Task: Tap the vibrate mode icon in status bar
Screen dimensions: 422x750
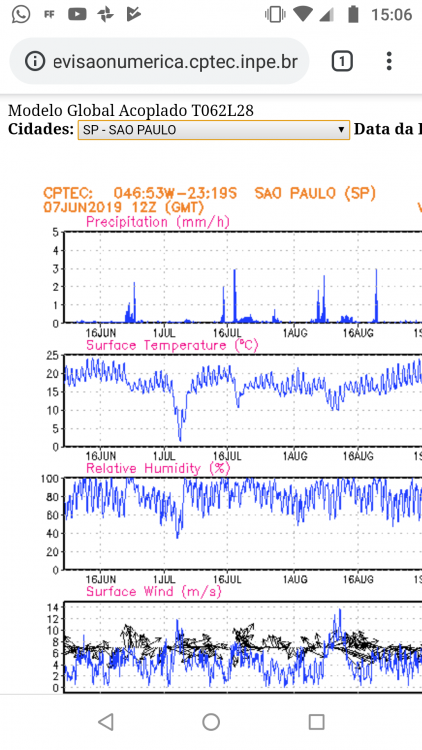Action: pos(275,15)
